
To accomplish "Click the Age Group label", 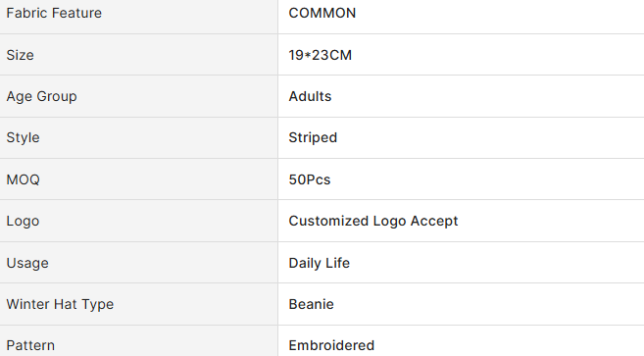I will coord(41,97).
